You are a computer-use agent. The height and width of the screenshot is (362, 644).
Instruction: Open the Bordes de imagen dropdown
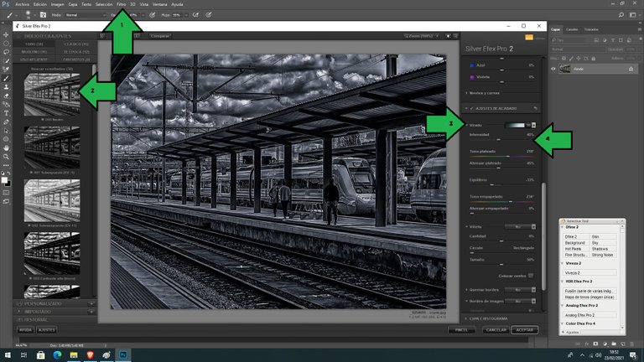(x=520, y=302)
